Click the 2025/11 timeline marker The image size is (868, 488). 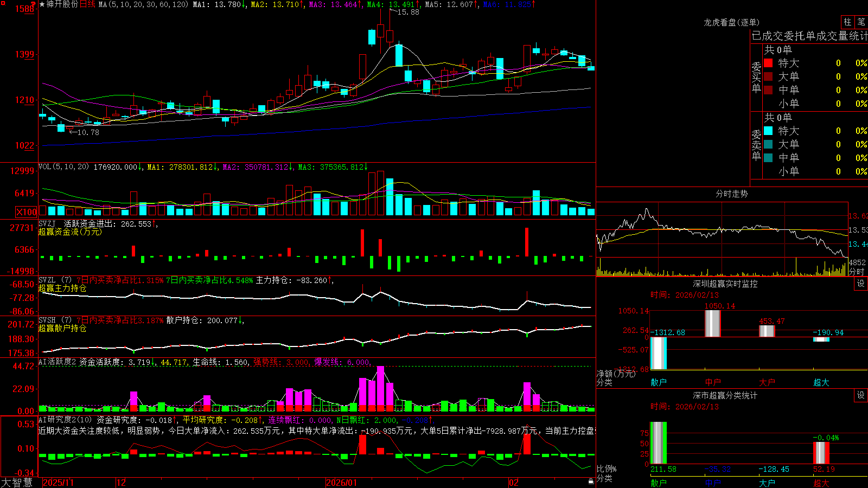click(58, 483)
